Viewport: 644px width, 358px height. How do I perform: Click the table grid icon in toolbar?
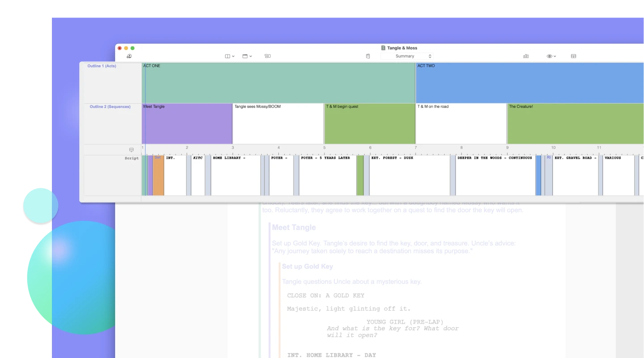[573, 56]
